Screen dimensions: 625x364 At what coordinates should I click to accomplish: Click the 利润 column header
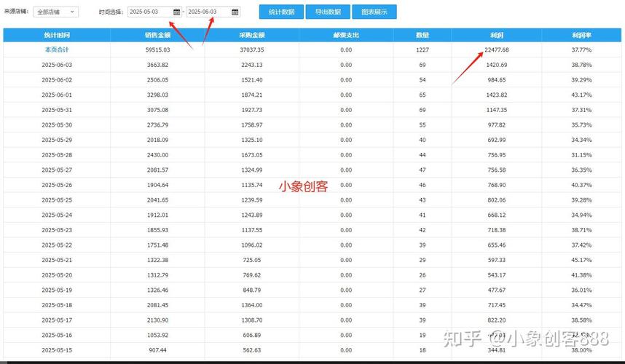pos(497,35)
